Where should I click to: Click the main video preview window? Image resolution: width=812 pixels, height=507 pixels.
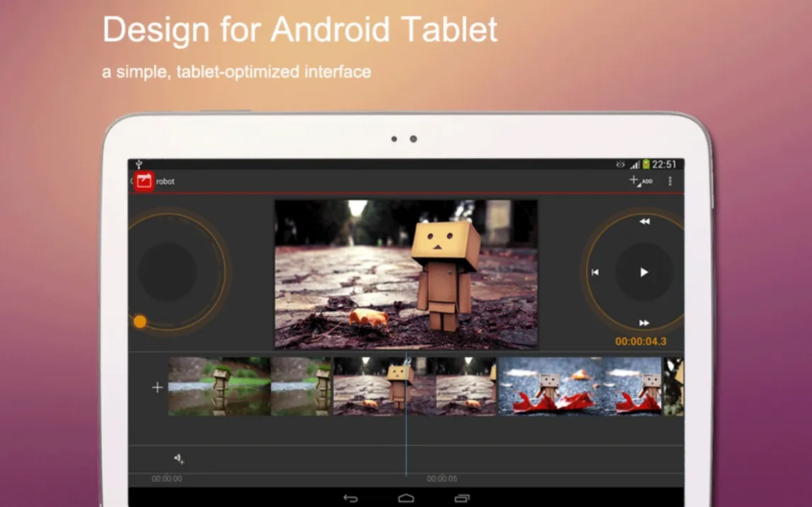click(x=406, y=274)
